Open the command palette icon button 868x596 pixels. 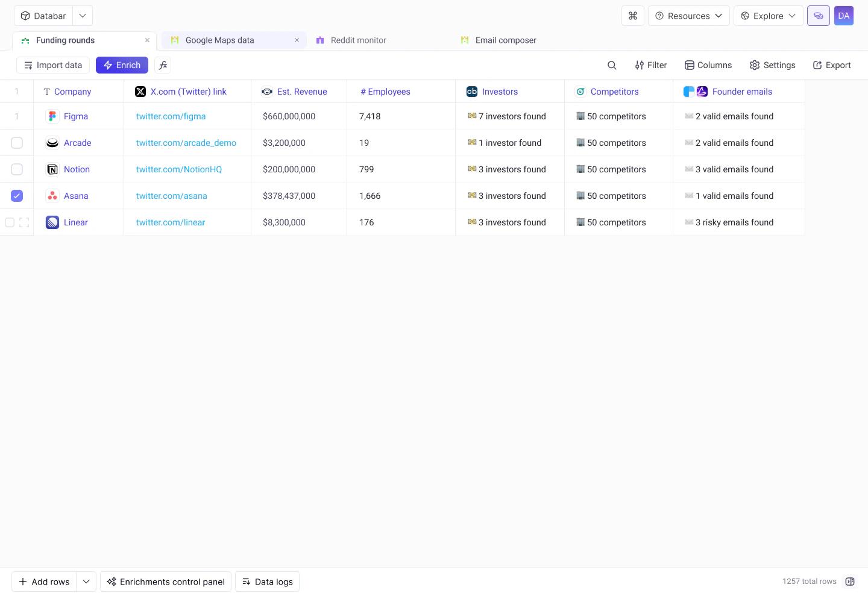[633, 16]
